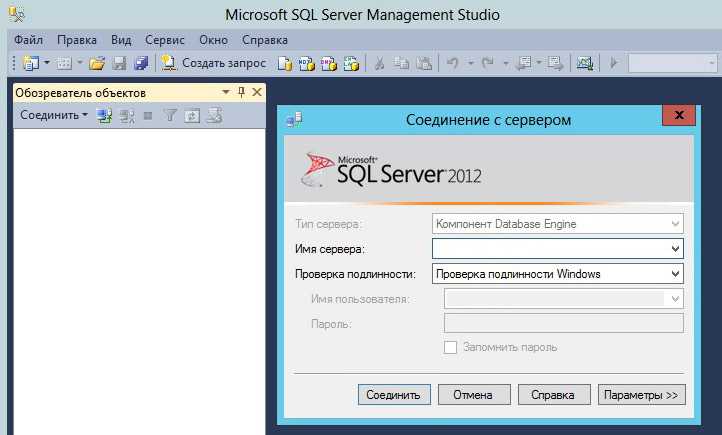Viewport: 722px width, 435px height.
Task: Click the Отмена button
Action: point(474,395)
